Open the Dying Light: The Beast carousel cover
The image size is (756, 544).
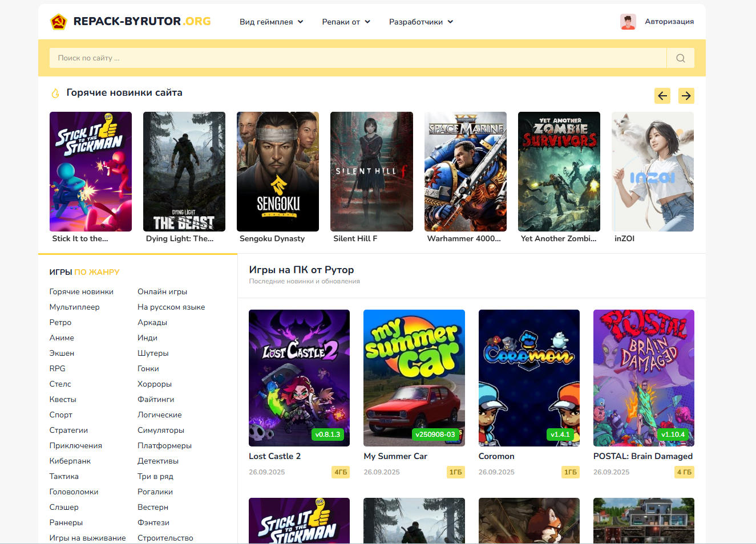[x=184, y=172]
